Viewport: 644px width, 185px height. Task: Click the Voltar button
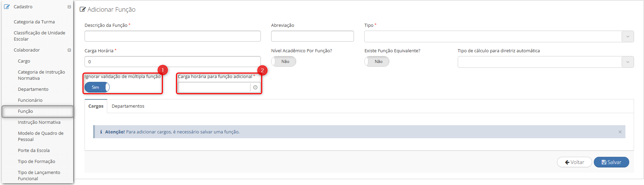pos(575,162)
